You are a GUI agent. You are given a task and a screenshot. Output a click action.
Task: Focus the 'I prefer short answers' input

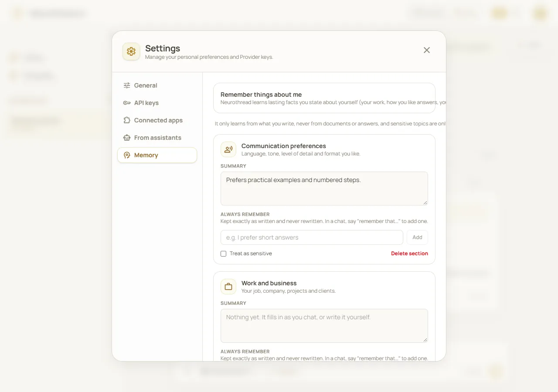pos(312,237)
